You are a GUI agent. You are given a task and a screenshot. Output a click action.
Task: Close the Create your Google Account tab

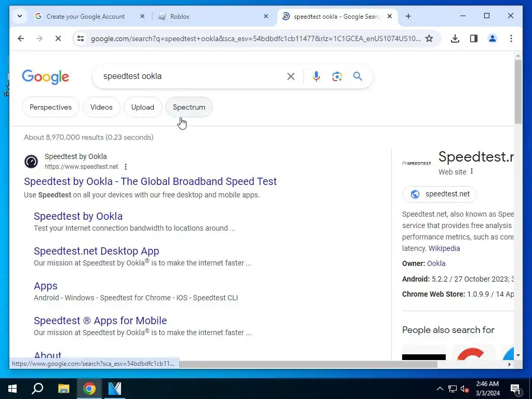[142, 16]
